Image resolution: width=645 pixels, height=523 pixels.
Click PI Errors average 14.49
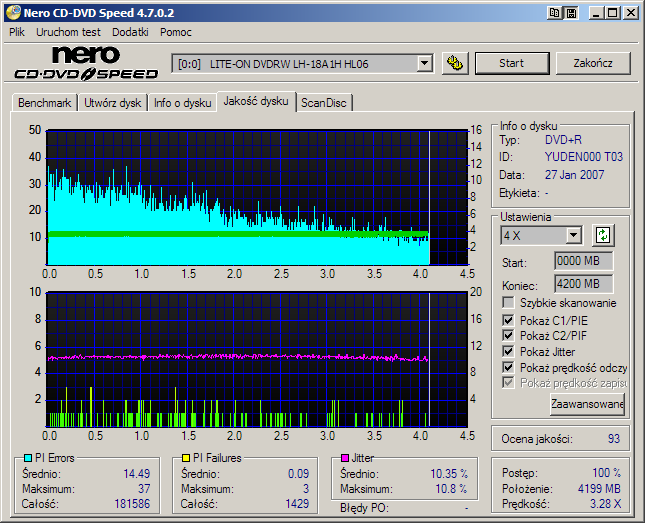coord(137,474)
